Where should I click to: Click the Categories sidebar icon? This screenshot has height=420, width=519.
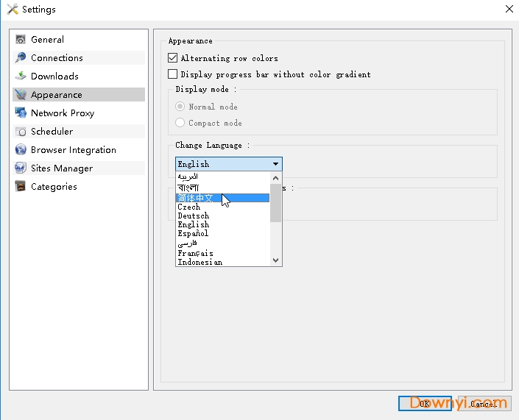click(x=21, y=187)
